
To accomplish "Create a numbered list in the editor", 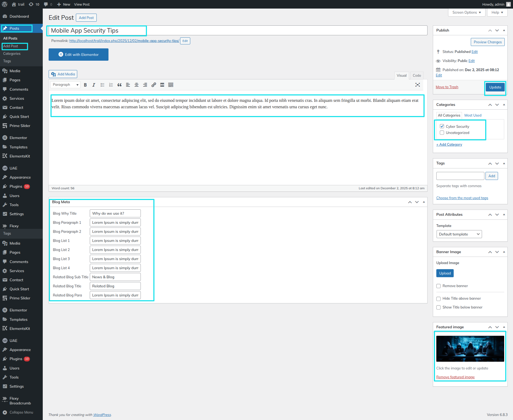I will [111, 85].
